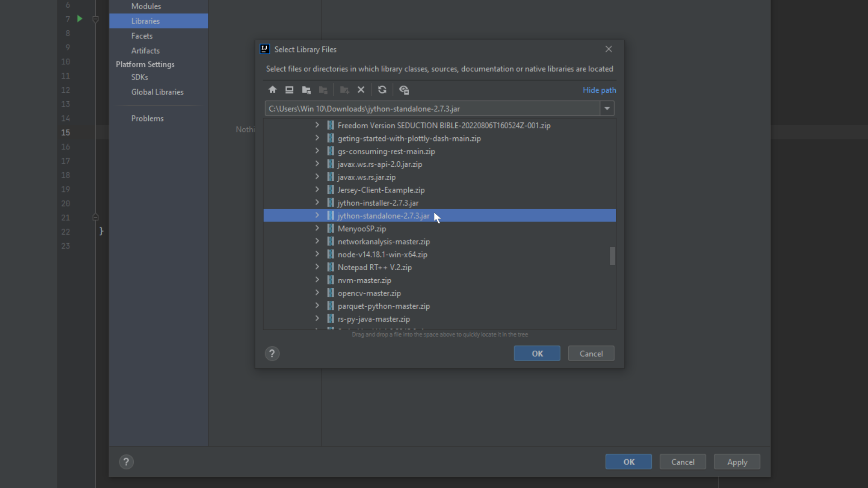The height and width of the screenshot is (488, 868).
Task: Expand the jython-installer-2.7.3.jar entry
Action: (316, 202)
